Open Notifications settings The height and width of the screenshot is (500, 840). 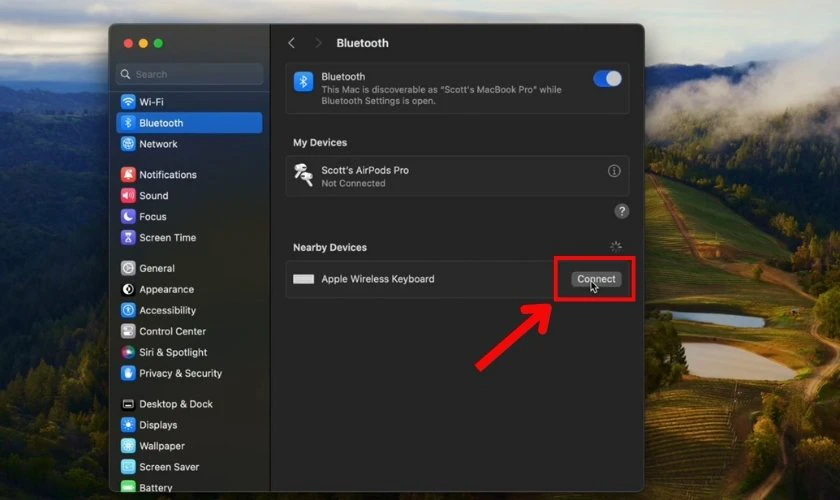pos(189,174)
